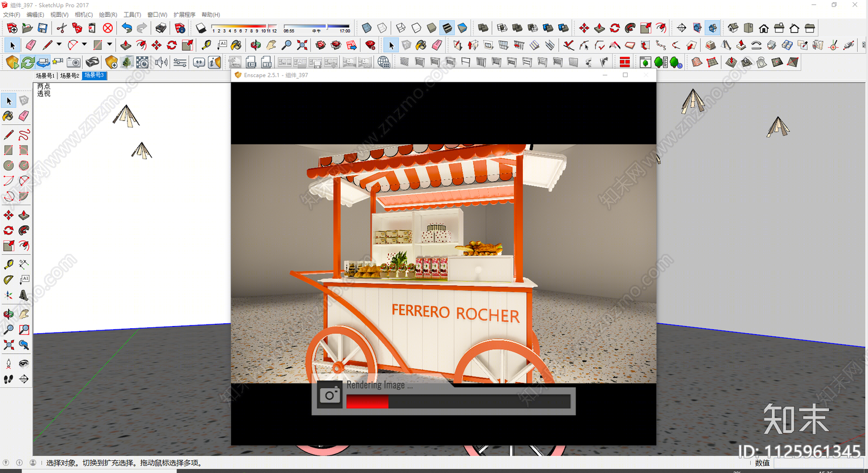Select the Offset tool in left toolbox
Viewport: 868px width, 473px height.
click(x=24, y=246)
